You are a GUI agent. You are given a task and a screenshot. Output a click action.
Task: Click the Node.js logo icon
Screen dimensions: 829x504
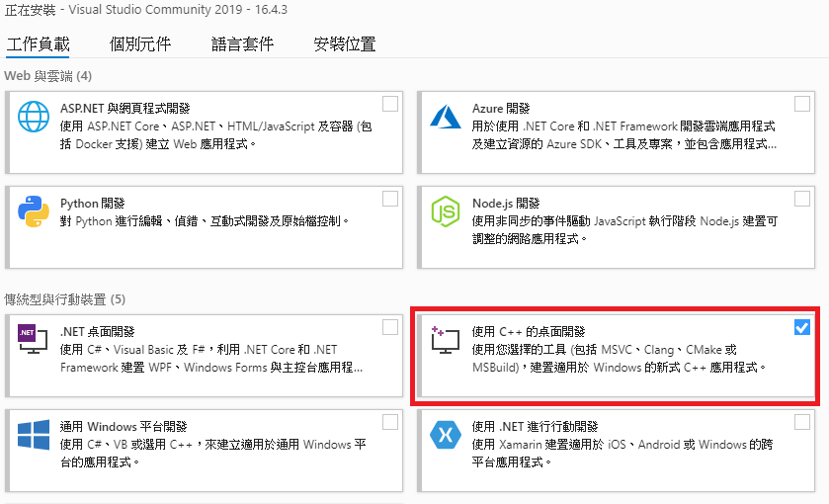coord(446,211)
